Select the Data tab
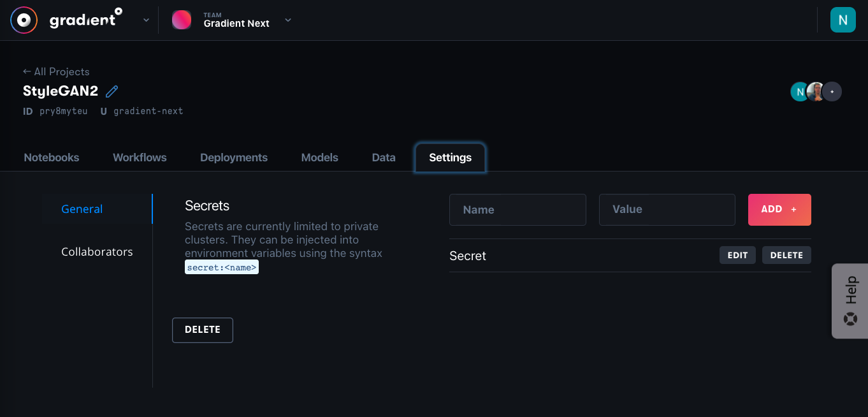The height and width of the screenshot is (417, 868). click(384, 157)
